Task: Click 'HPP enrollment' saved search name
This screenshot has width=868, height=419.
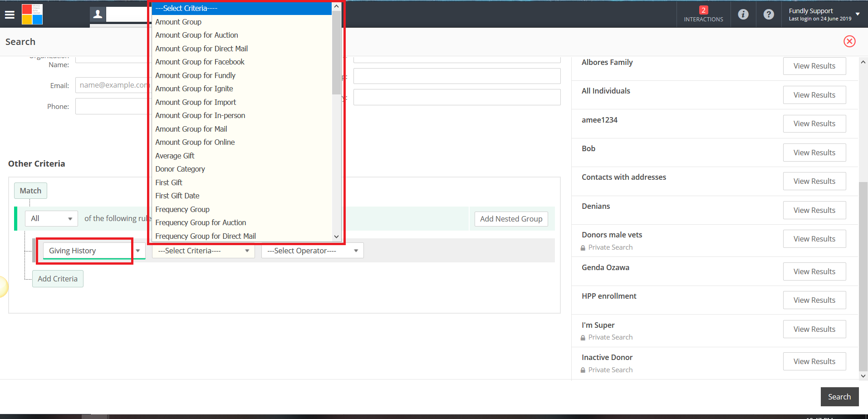Action: 609,296
